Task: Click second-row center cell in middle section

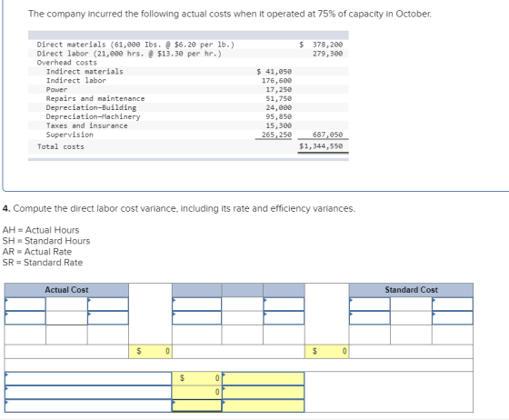Action: (x=243, y=318)
